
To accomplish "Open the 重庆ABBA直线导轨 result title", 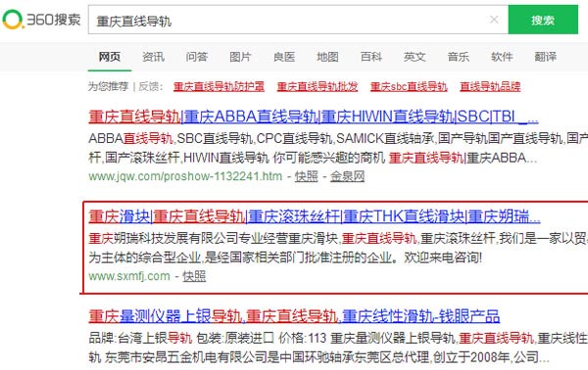I will [x=314, y=116].
